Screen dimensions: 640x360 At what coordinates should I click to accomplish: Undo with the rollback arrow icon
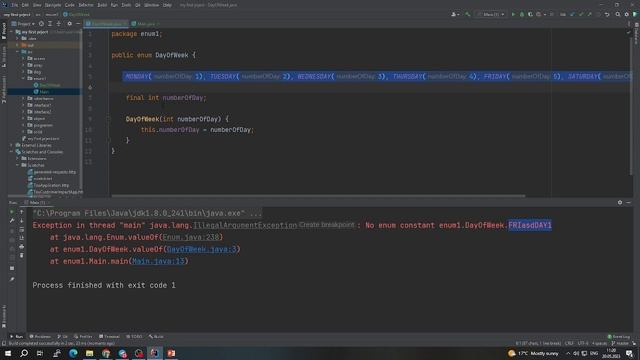pyautogui.click(x=607, y=14)
